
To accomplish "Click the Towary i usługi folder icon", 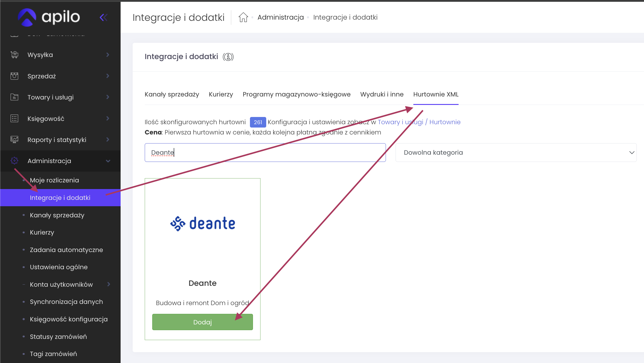I will [x=14, y=97].
